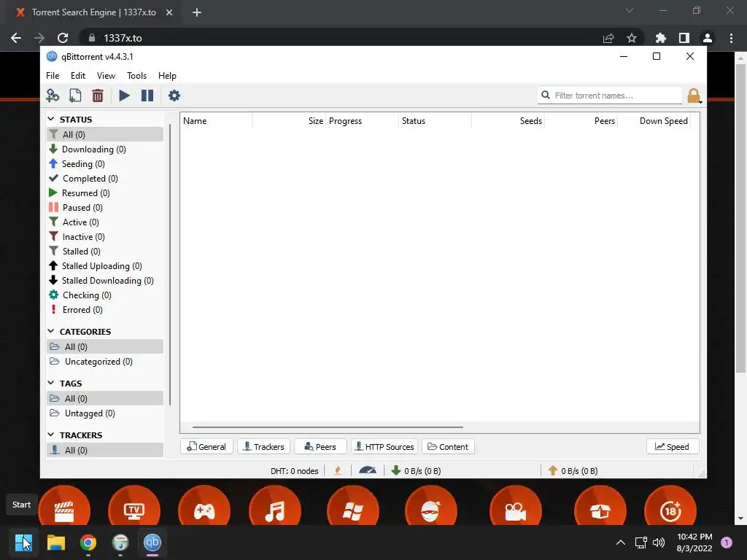Switch to the Peers tab
The width and height of the screenshot is (747, 560).
point(320,447)
